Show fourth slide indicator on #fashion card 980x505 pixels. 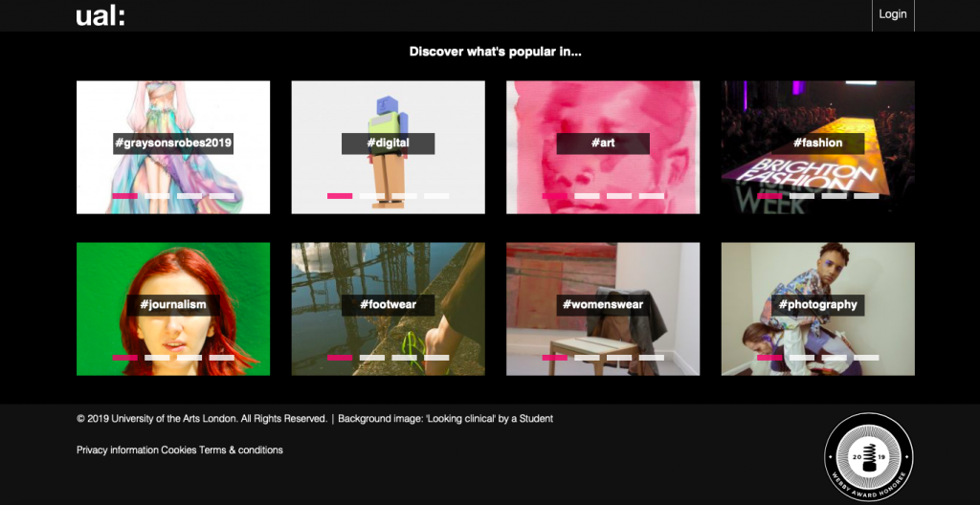[867, 196]
